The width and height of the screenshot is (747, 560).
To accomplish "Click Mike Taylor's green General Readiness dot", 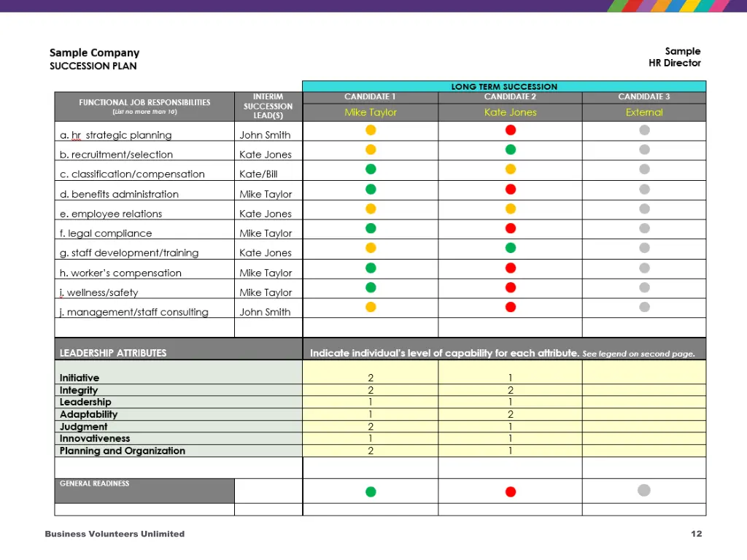I will pos(371,491).
